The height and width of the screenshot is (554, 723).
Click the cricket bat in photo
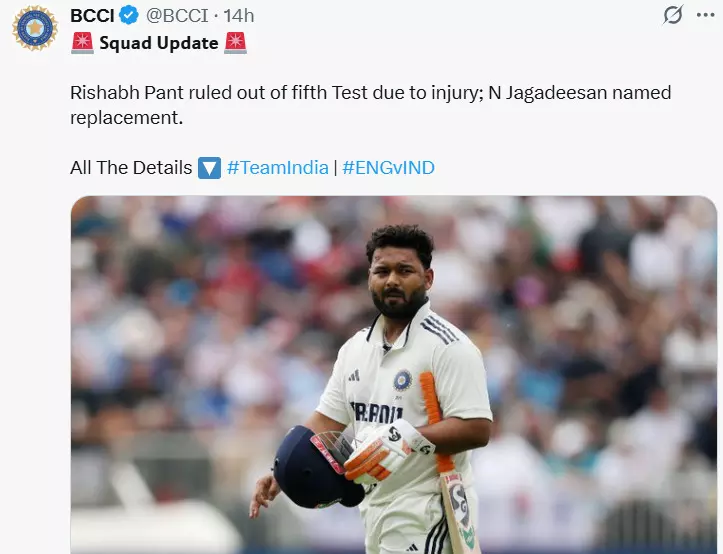tap(446, 461)
